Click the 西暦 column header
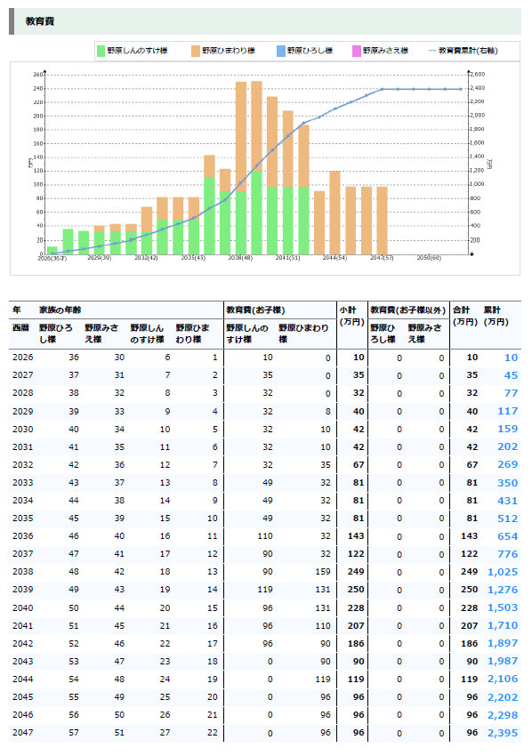Screen dimensions: 532x756 20,328
